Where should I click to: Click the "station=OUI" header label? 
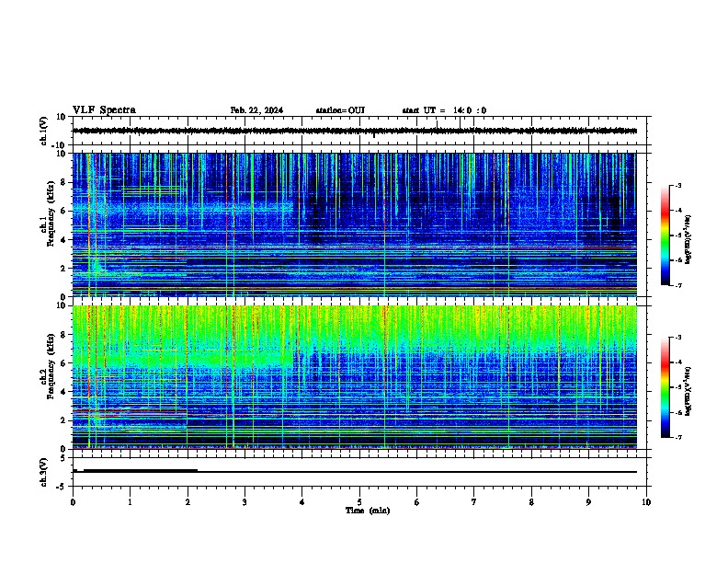[x=340, y=110]
